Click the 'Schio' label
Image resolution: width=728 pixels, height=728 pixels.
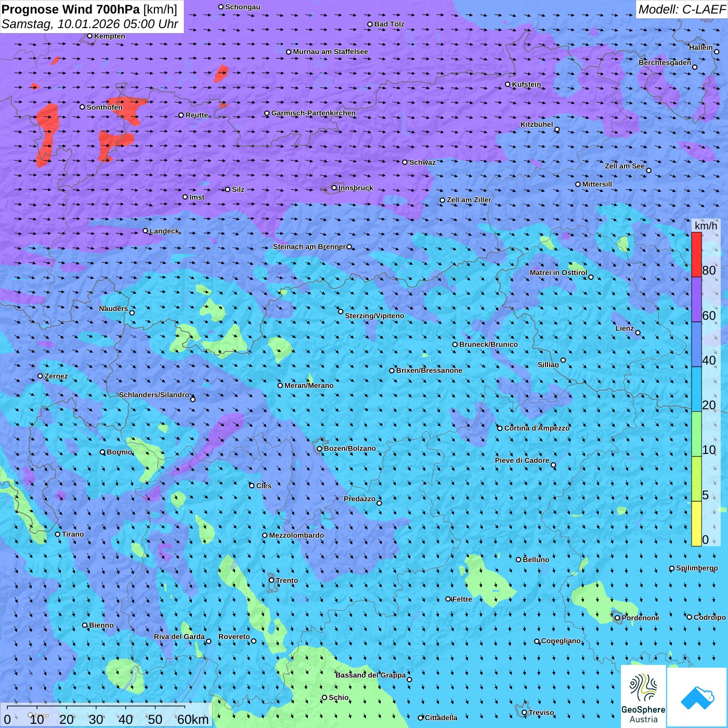pyautogui.click(x=339, y=697)
